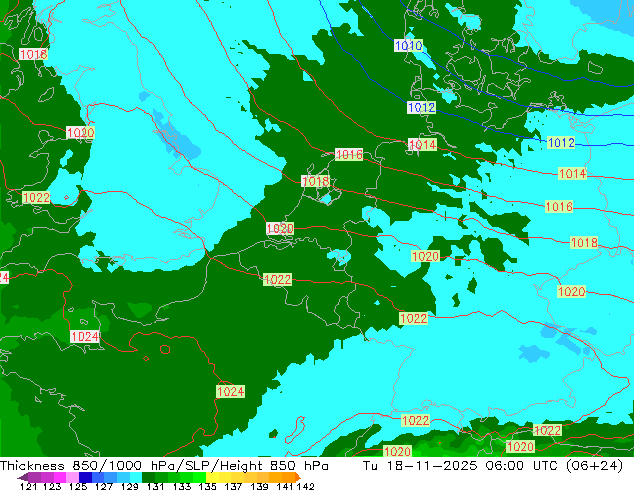Click the date '18-11-2025' in the caption

click(x=432, y=466)
